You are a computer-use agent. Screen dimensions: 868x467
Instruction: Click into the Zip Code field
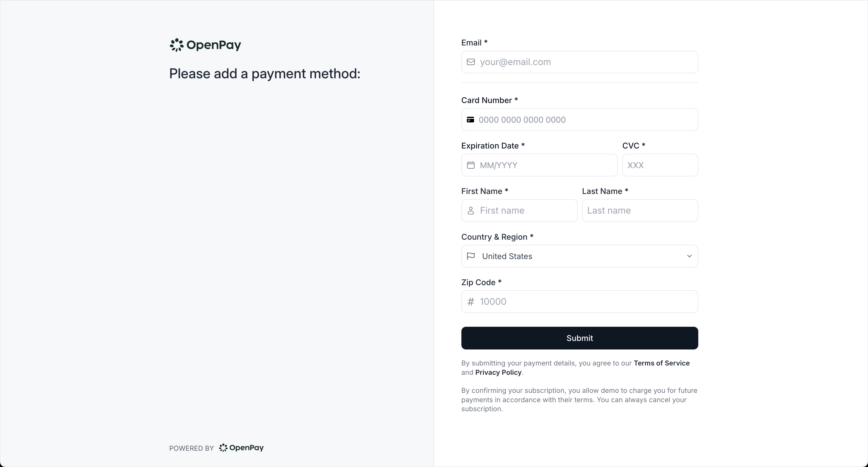[586, 302]
